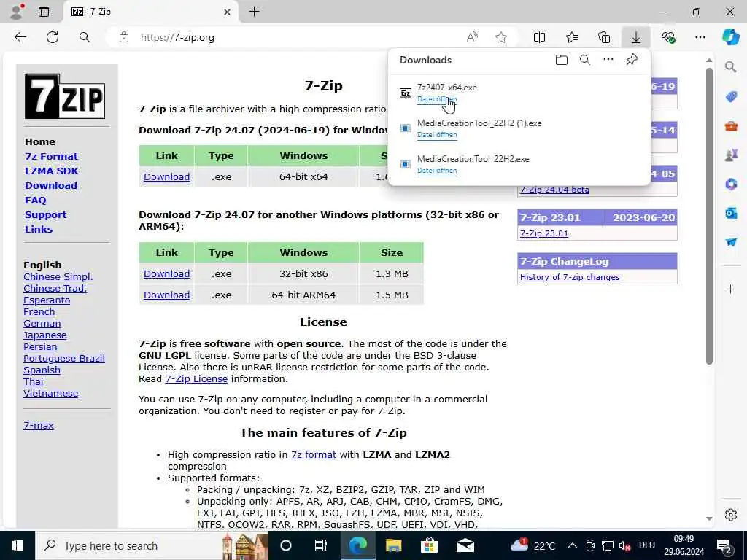The image size is (747, 560).
Task: Open sidebar Microsoft 365 icon
Action: [731, 184]
